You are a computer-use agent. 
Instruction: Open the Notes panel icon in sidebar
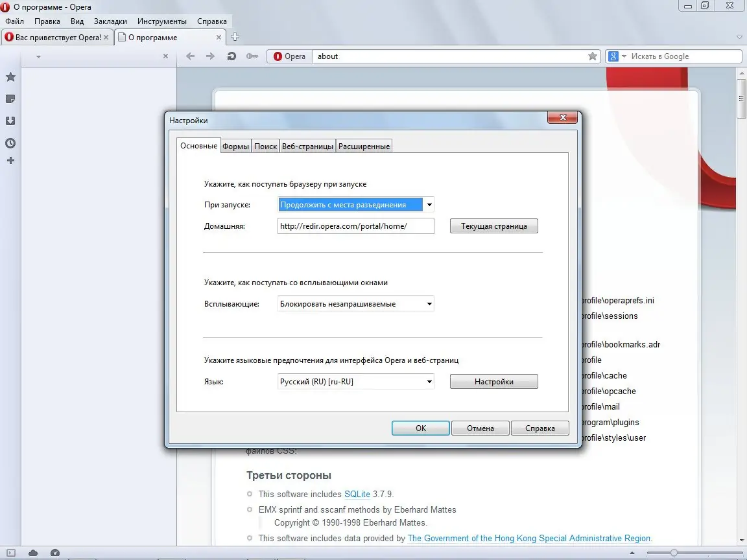pyautogui.click(x=10, y=99)
